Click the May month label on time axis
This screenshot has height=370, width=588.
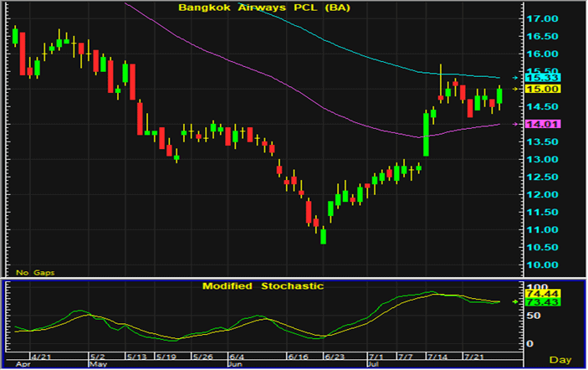pos(97,364)
